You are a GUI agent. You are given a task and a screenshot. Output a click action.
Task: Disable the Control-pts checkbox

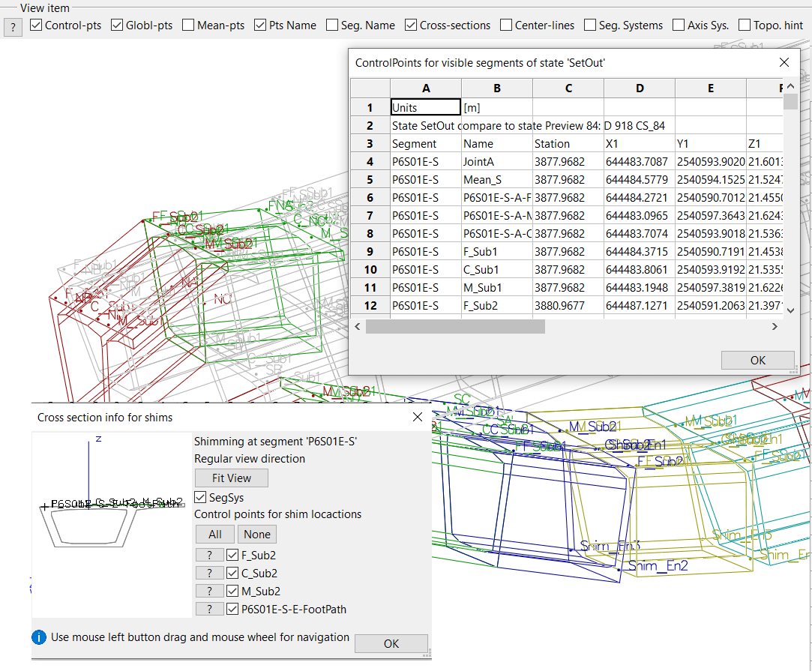pyautogui.click(x=36, y=25)
